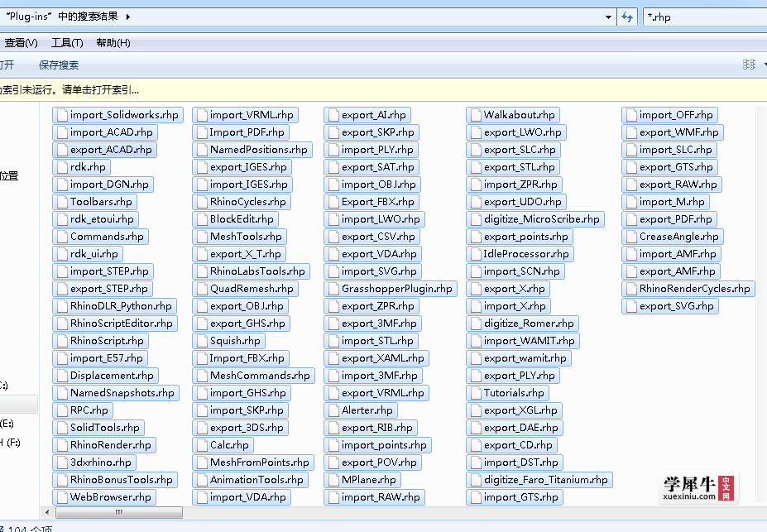Viewport: 767px width, 532px height.
Task: Select the AnimationTools.rhp file icon
Action: click(202, 480)
